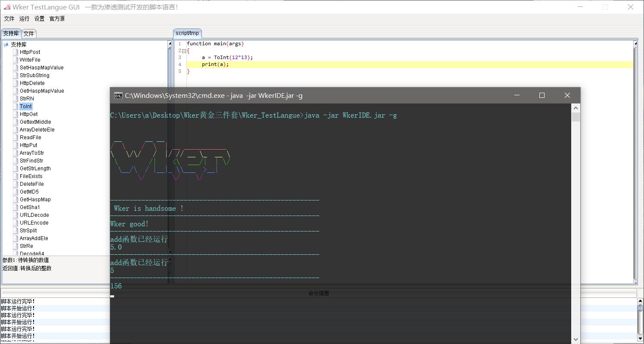This screenshot has width=644, height=344.
Task: Click the GetHaspMapValue file icon
Action: (x=15, y=91)
